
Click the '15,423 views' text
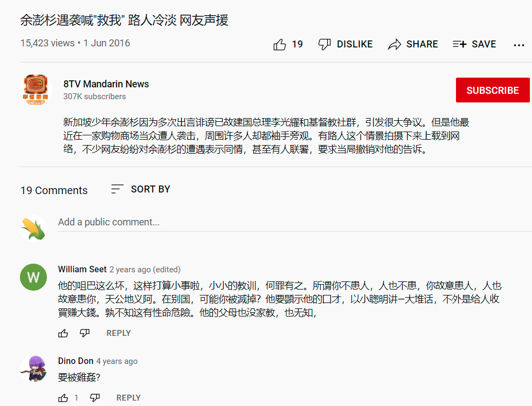pos(47,43)
